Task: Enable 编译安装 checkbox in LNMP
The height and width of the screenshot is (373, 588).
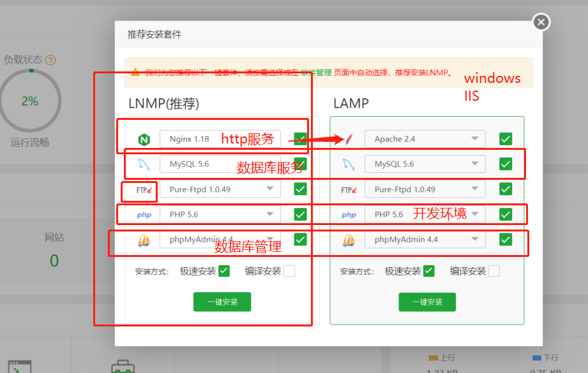Action: point(289,271)
